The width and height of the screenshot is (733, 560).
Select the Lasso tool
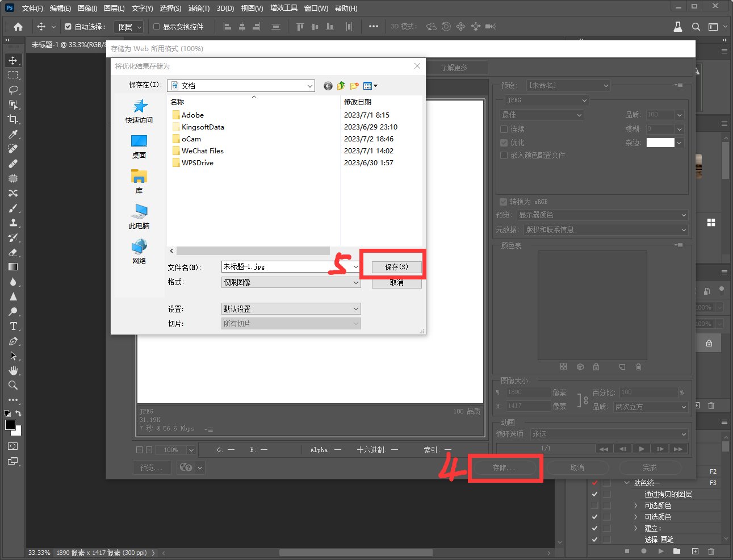[x=12, y=90]
